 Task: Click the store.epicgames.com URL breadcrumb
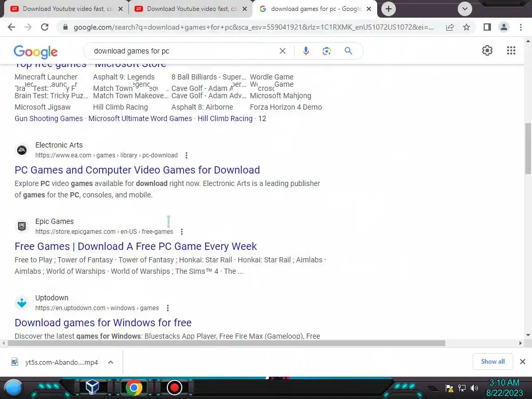point(104,232)
